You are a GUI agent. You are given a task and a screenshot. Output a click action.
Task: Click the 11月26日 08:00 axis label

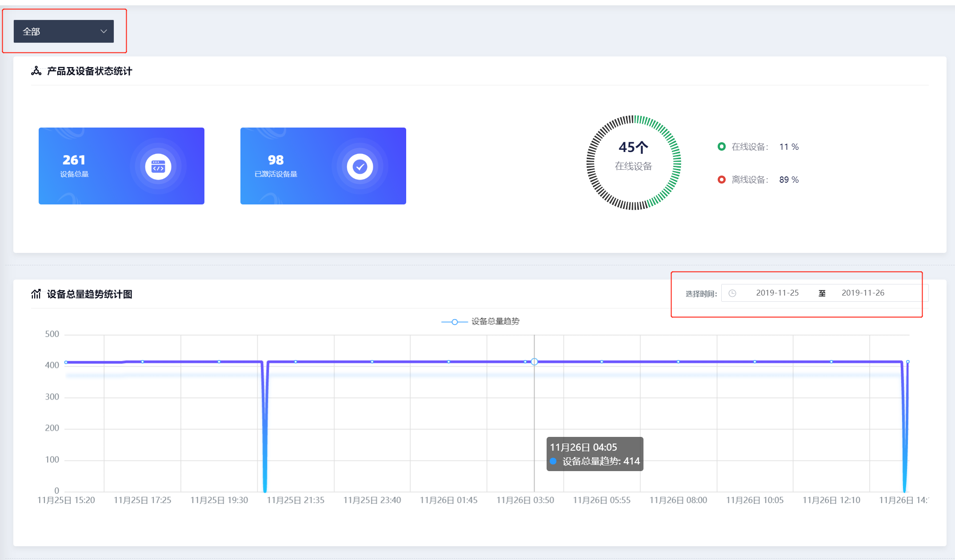point(678,500)
